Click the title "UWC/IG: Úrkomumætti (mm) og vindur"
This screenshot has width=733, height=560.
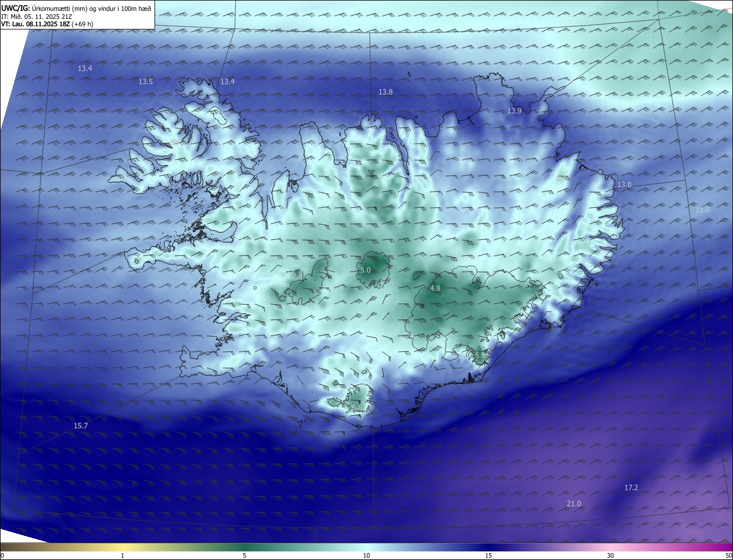tap(76, 7)
